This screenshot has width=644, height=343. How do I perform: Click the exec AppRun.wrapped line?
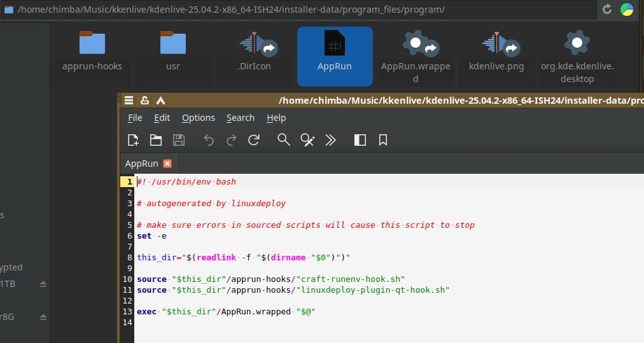coord(226,312)
